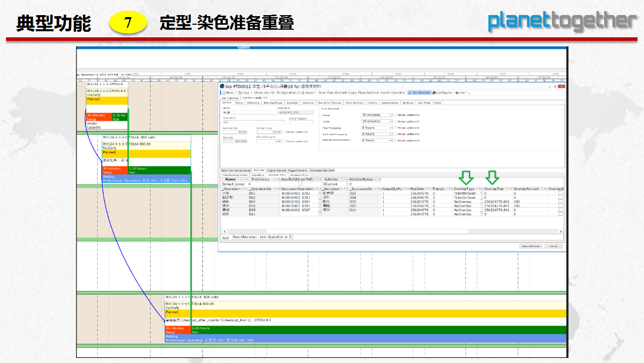Open the Configuration toolbar menu
644x363 pixels.
point(443,93)
